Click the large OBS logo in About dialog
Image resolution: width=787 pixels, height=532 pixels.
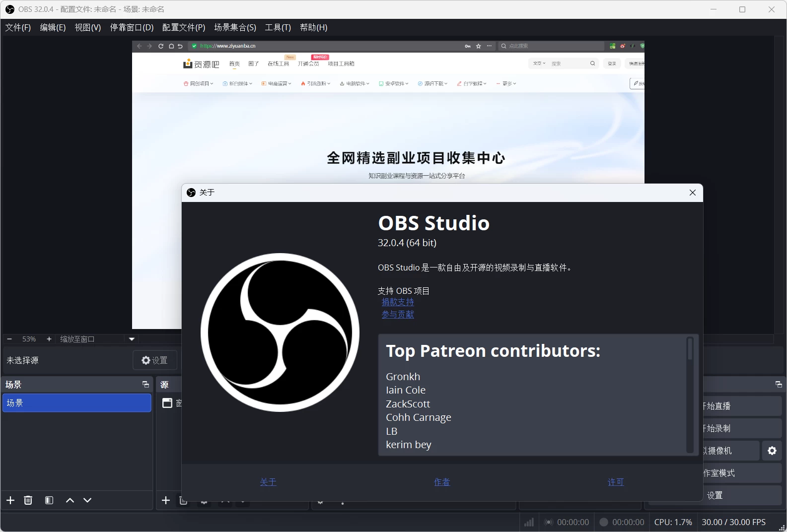pyautogui.click(x=280, y=332)
